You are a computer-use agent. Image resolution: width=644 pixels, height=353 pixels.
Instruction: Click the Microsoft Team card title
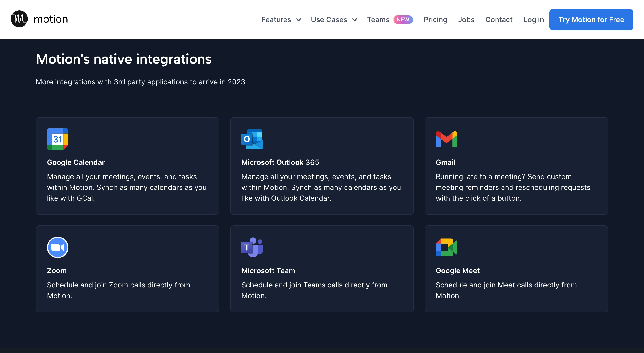pos(268,271)
